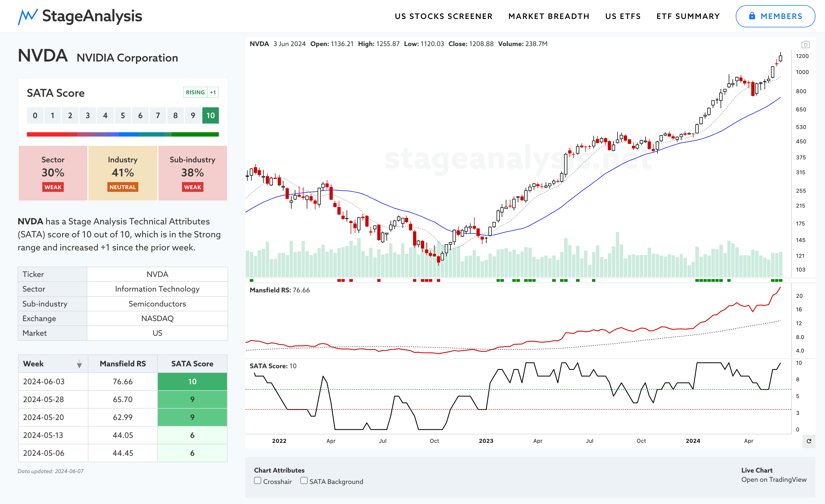Select the 2024-05-28 week cell
The image size is (825, 504).
pyautogui.click(x=53, y=399)
